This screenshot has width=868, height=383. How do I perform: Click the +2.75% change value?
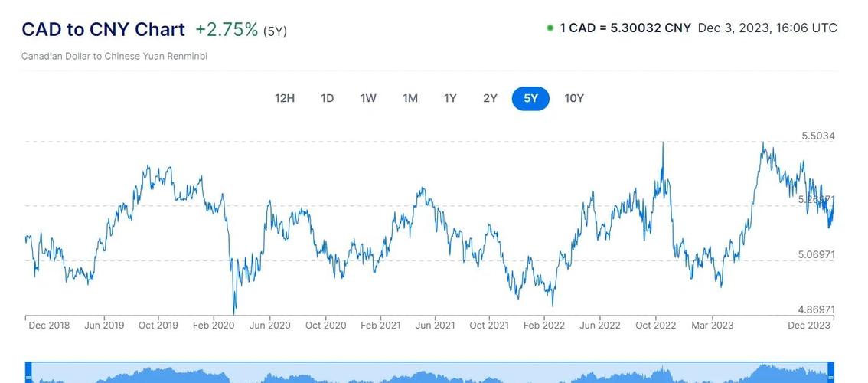[x=227, y=30]
